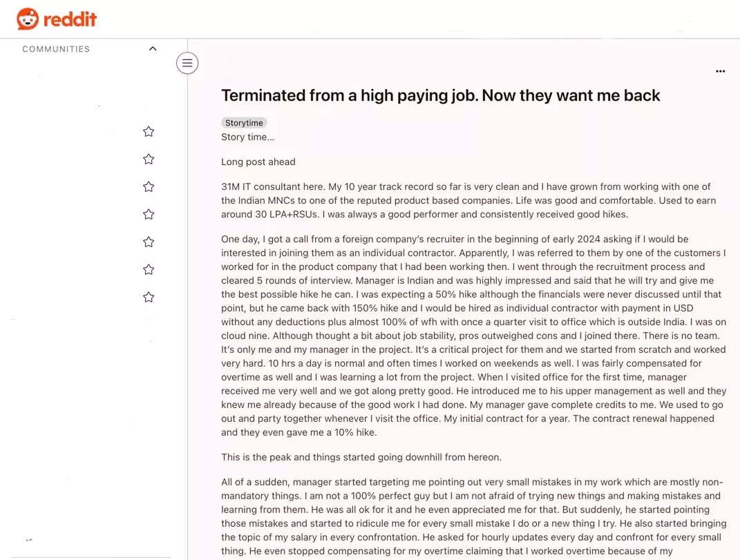
Task: Open the post's three-dot options menu
Action: (720, 71)
